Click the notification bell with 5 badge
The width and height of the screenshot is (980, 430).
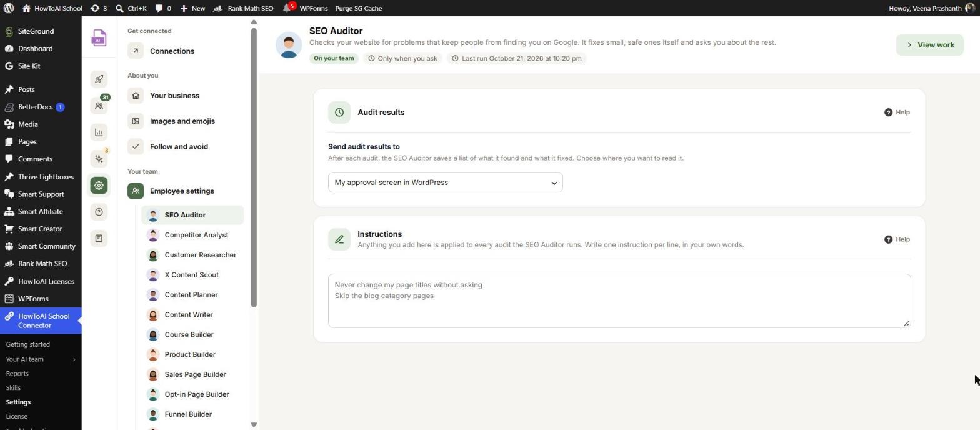click(x=288, y=8)
